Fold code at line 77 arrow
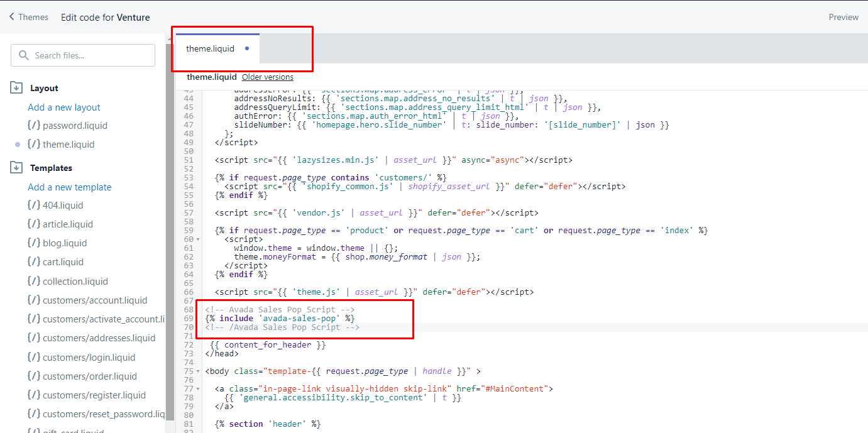This screenshot has height=433, width=868. [199, 389]
